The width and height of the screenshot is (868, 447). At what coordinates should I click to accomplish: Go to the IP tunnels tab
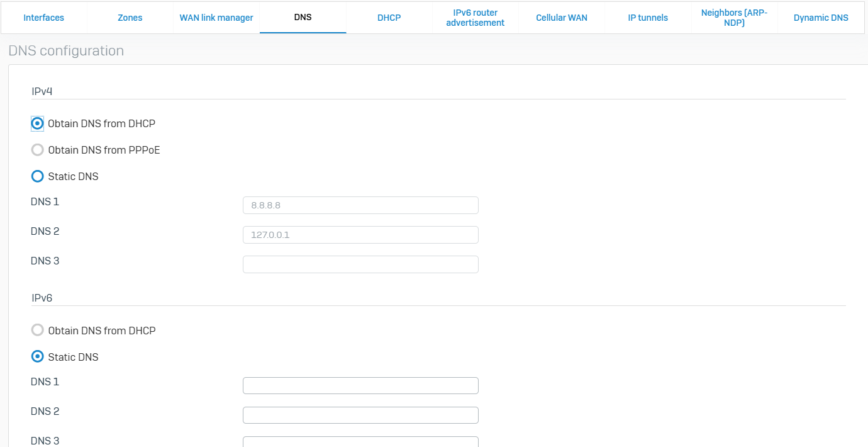[x=648, y=18]
